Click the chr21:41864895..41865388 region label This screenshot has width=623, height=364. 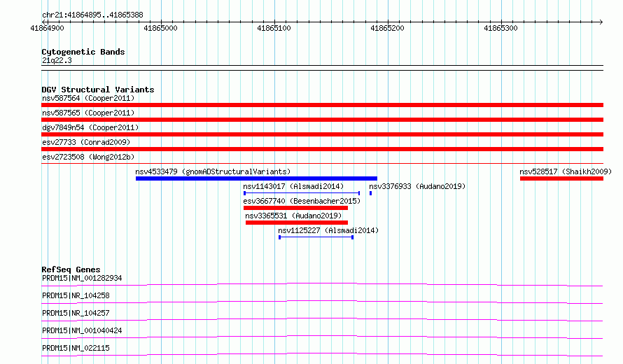pos(92,15)
